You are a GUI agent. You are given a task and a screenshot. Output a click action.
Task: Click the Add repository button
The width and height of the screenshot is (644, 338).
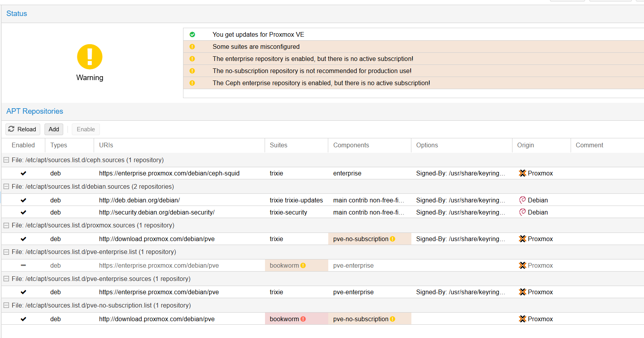click(54, 129)
